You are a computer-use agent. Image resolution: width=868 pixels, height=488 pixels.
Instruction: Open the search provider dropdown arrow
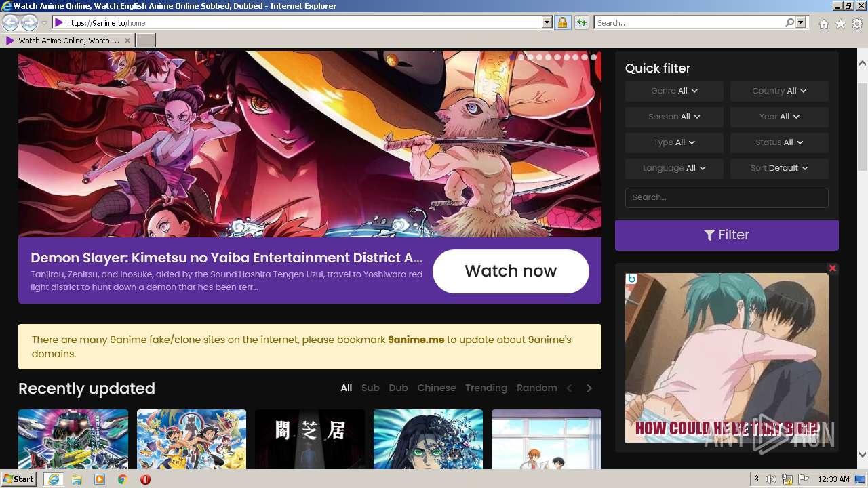(801, 23)
